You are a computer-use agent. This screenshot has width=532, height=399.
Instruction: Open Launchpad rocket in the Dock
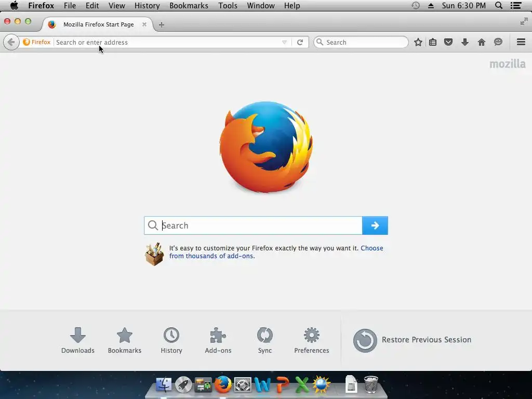(183, 385)
